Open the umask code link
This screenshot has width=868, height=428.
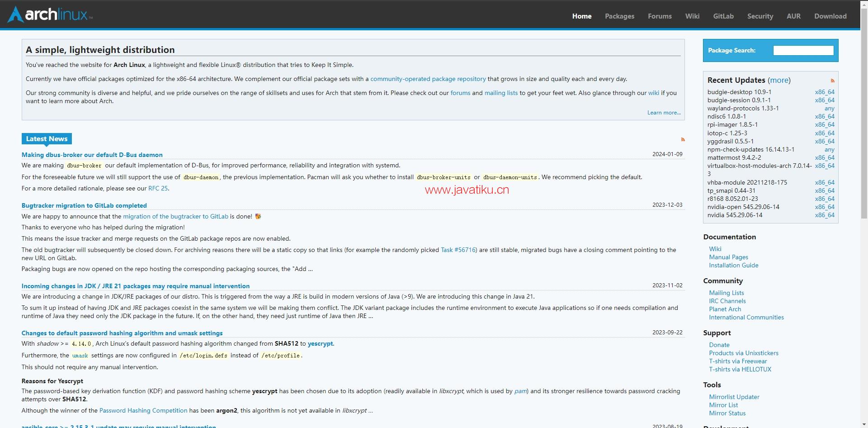[80, 356]
